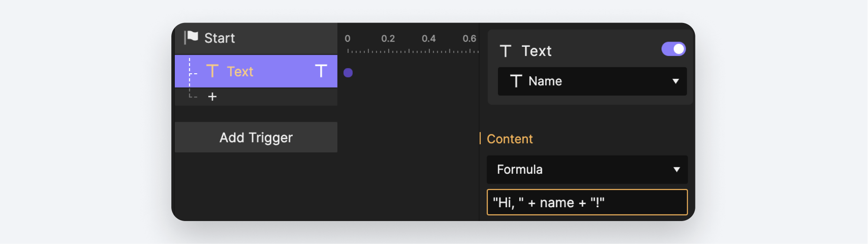Open the Formula content type dropdown

tap(586, 169)
